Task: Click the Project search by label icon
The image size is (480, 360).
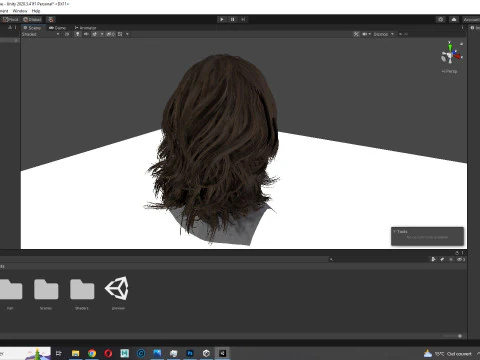Action: 442,259
